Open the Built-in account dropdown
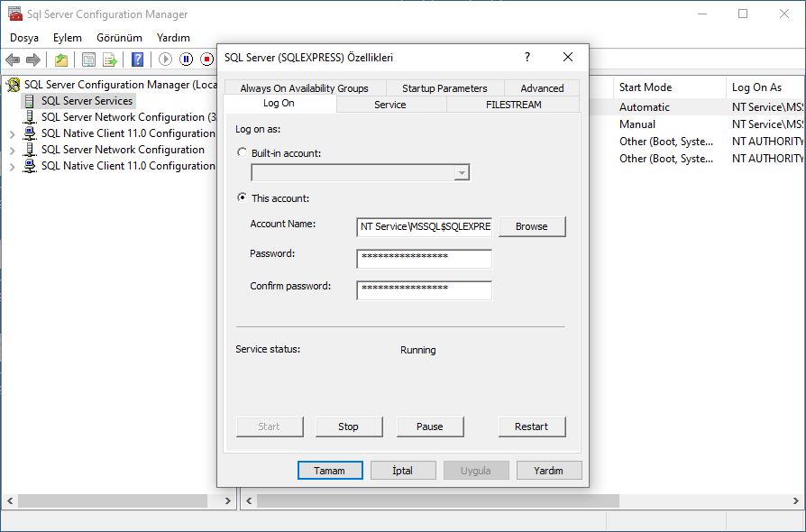The image size is (806, 532). point(462,173)
